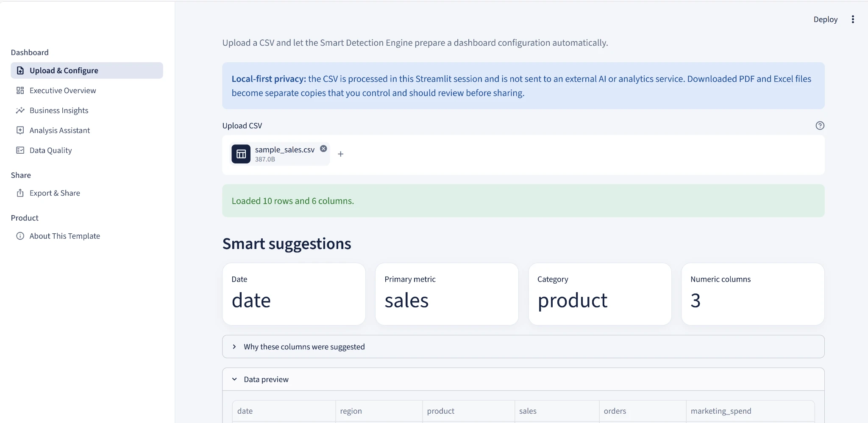
Task: Click the Analysis Assistant sparkle icon
Action: (x=20, y=130)
